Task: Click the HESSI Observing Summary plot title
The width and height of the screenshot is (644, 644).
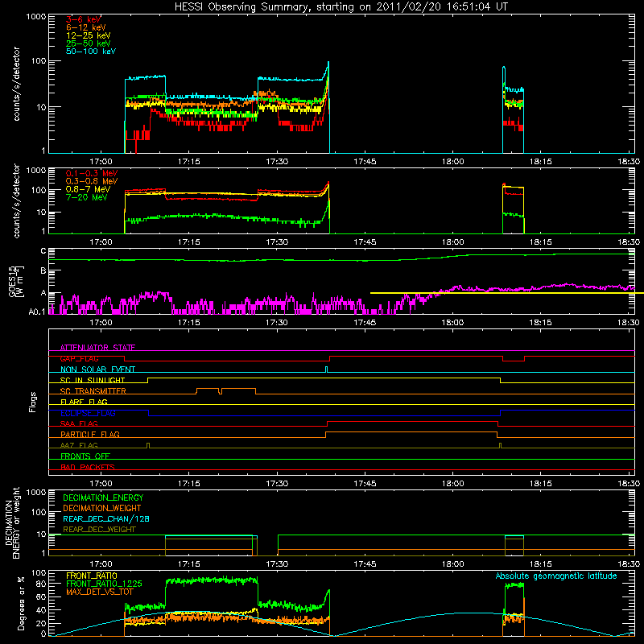Action: coord(341,7)
